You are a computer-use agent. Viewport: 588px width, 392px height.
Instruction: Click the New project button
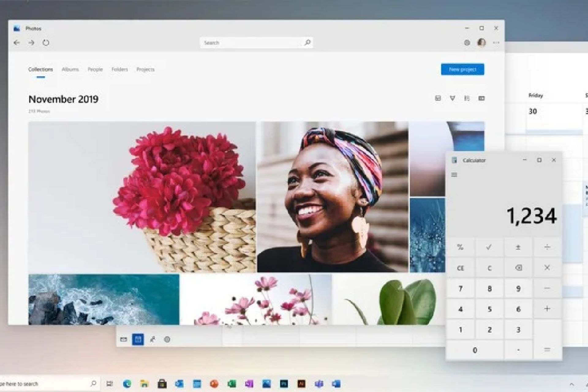[x=462, y=70]
